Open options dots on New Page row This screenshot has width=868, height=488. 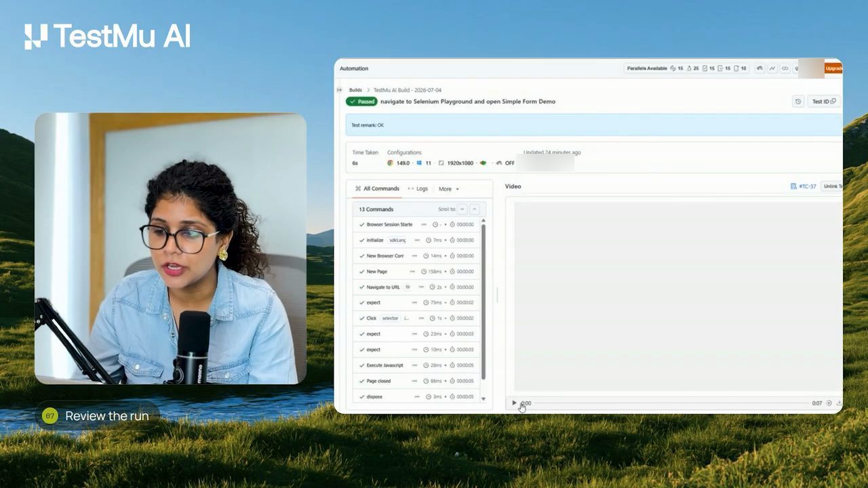[x=412, y=271]
